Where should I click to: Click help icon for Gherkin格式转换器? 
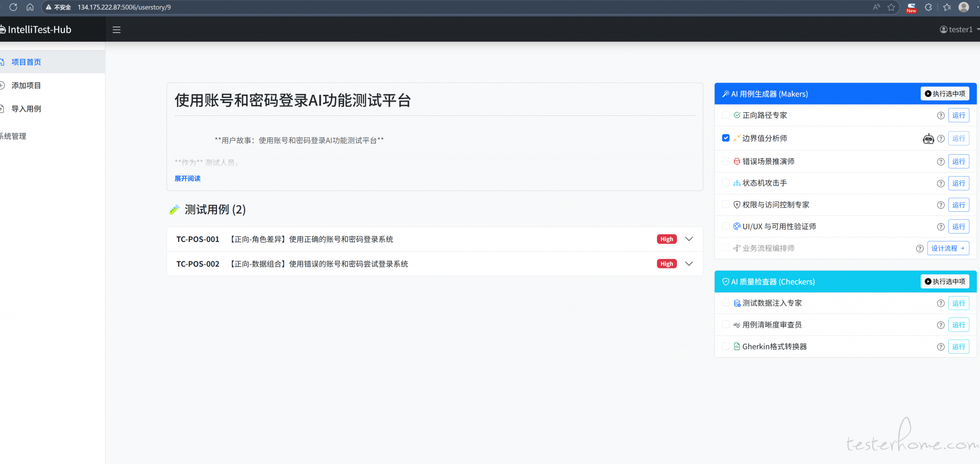coord(941,347)
